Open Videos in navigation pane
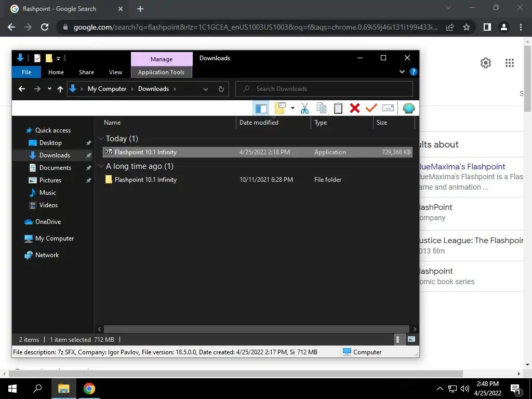Image resolution: width=532 pixels, height=399 pixels. 48,205
